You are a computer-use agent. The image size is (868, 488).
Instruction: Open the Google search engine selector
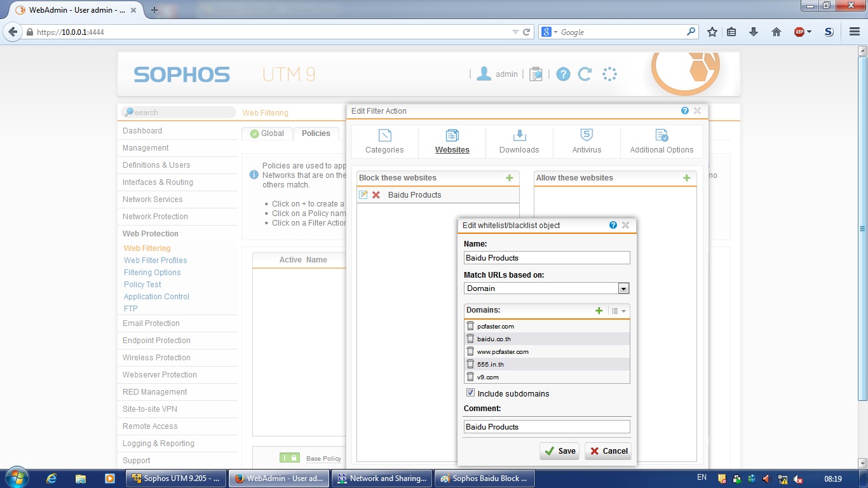coord(548,32)
